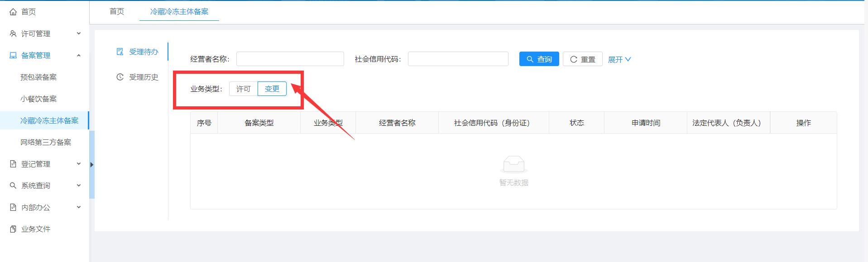The height and width of the screenshot is (262, 868).
Task: Expand more filters with 展开
Action: click(x=619, y=60)
